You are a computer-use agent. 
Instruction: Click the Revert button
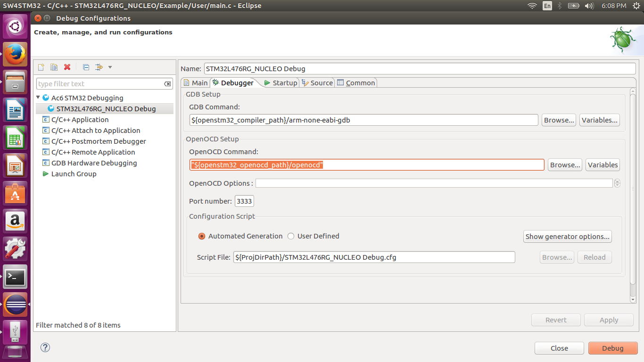pyautogui.click(x=556, y=320)
